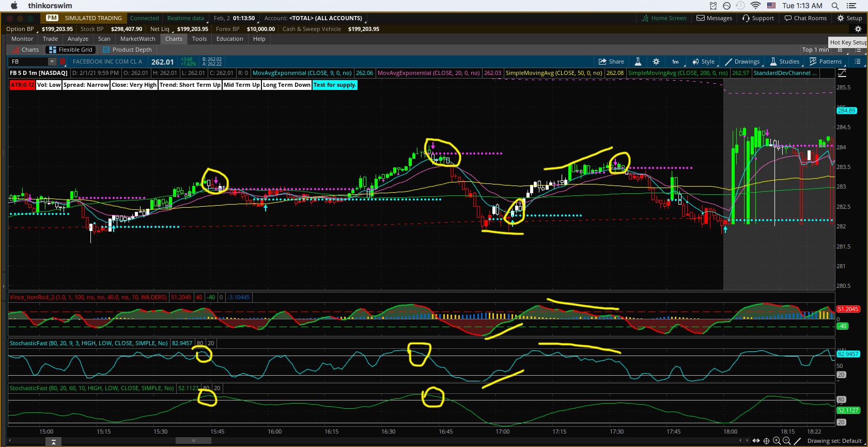Open the FB symbol dropdown arrow
The height and width of the screenshot is (447, 868).
(52, 61)
